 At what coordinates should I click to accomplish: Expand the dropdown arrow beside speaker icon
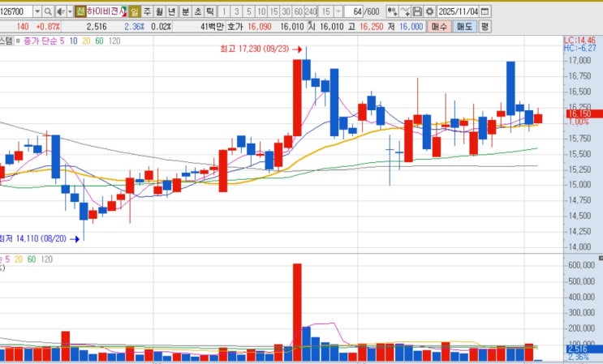point(70,12)
